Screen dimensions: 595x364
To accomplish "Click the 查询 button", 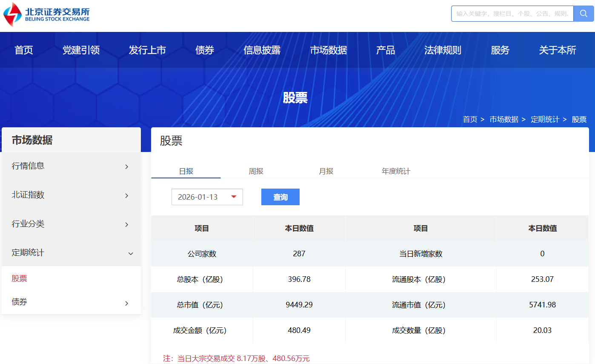I will pyautogui.click(x=280, y=197).
